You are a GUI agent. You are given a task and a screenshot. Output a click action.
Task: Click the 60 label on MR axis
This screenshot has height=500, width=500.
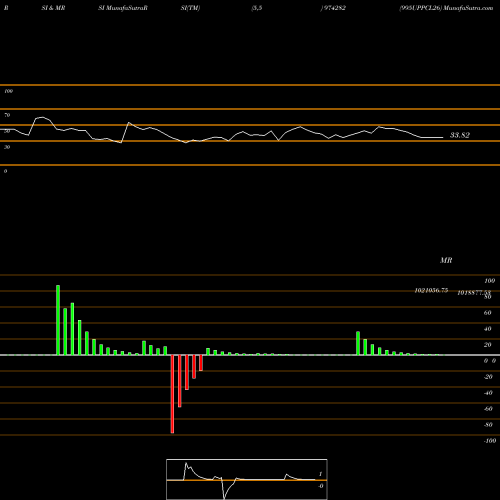click(x=487, y=313)
